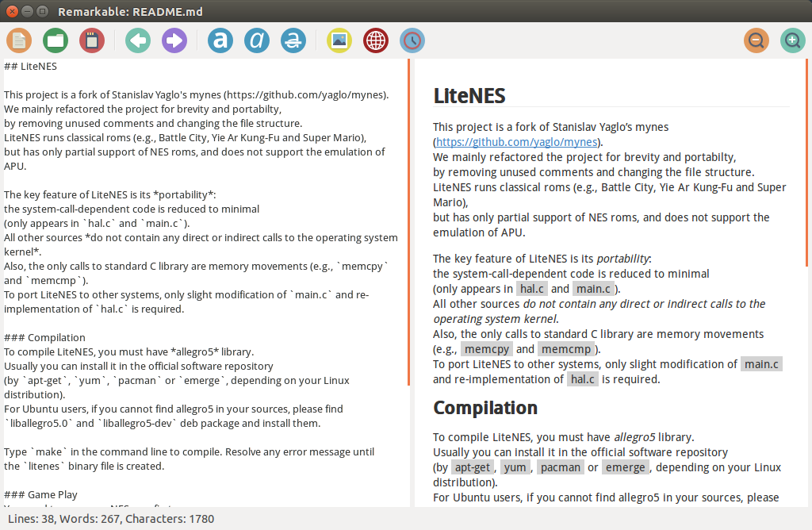Screen dimensions: 812x530
Task: Click the hal.c code span in preview
Action: (x=532, y=288)
